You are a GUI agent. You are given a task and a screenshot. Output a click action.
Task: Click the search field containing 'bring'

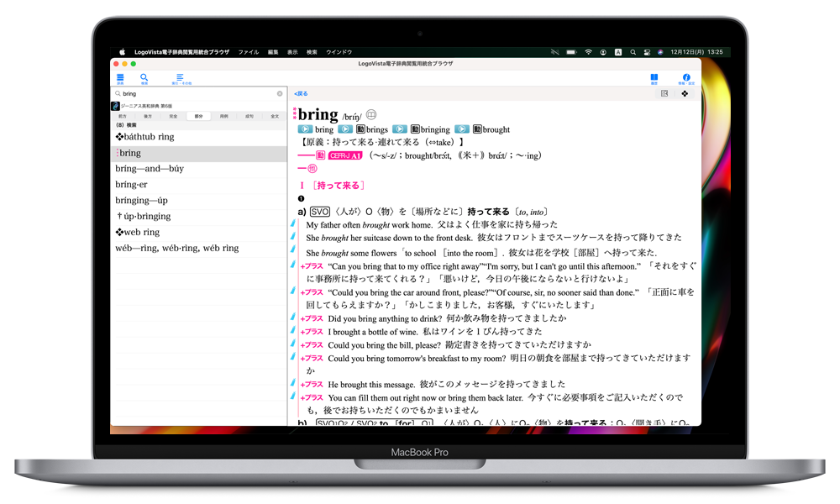coord(198,93)
